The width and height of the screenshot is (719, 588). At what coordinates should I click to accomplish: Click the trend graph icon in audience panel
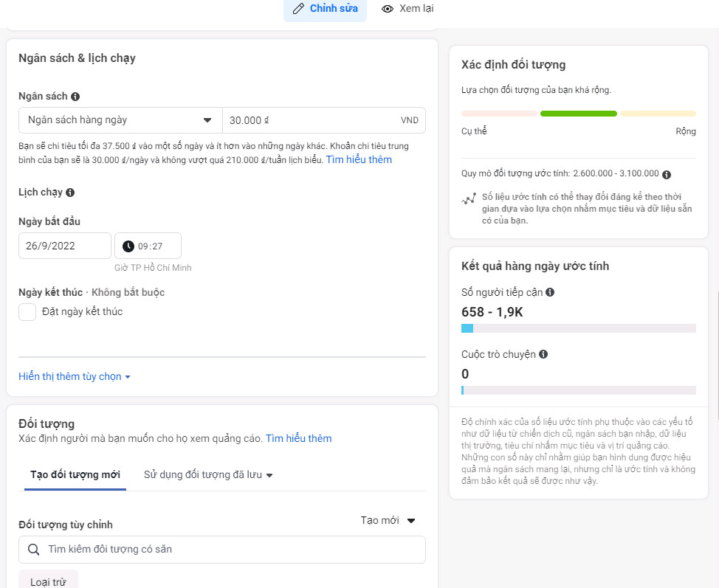pyautogui.click(x=469, y=199)
